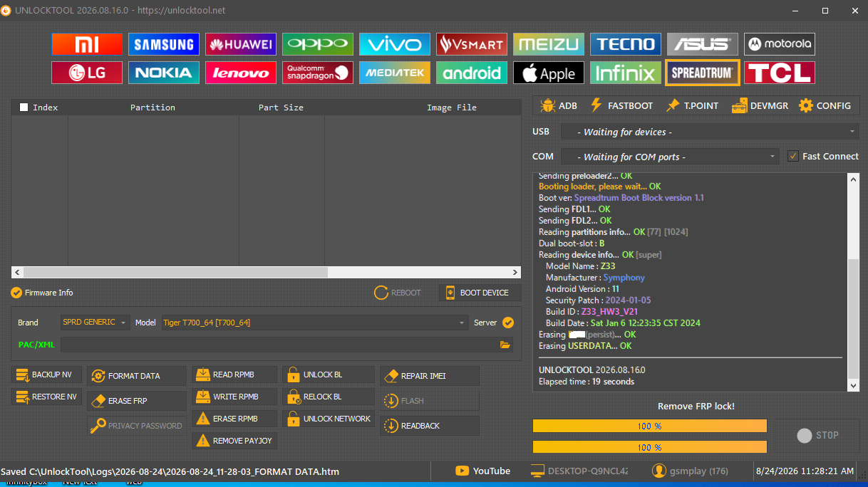Select the Apple brand tile

[x=549, y=73]
